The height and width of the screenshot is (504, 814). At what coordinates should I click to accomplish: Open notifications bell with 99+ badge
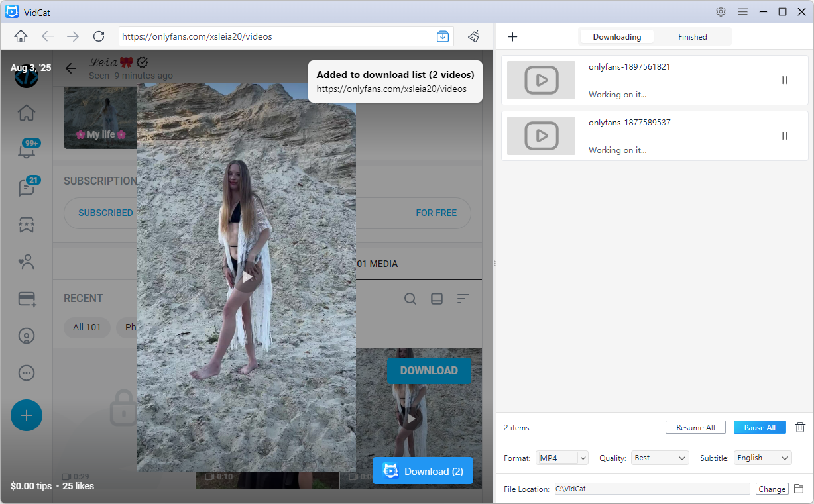(27, 150)
